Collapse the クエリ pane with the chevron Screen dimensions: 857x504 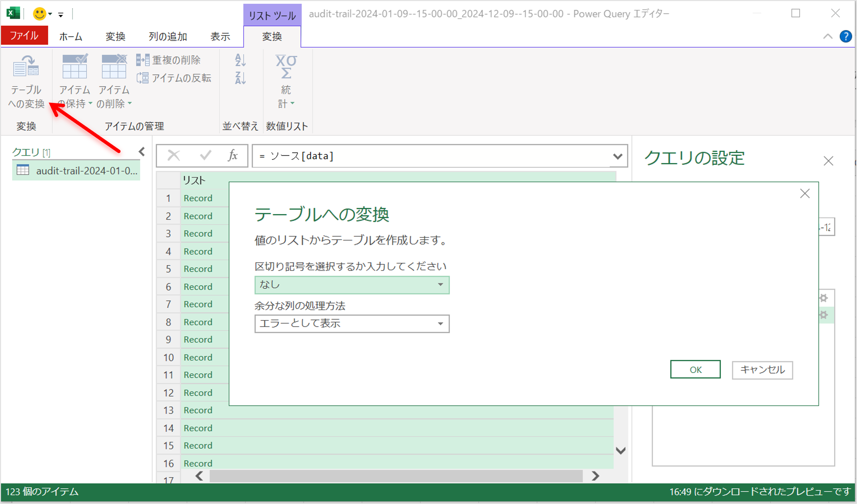142,152
